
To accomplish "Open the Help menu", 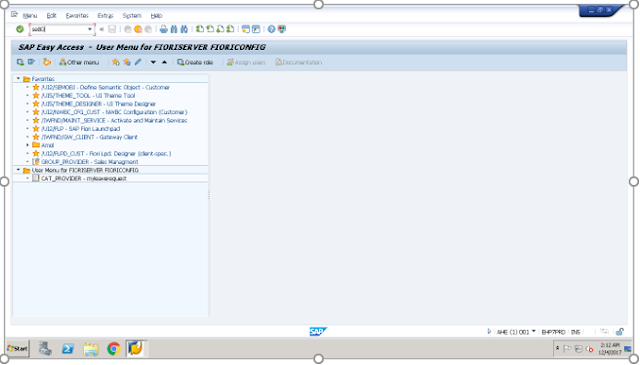I will click(156, 16).
